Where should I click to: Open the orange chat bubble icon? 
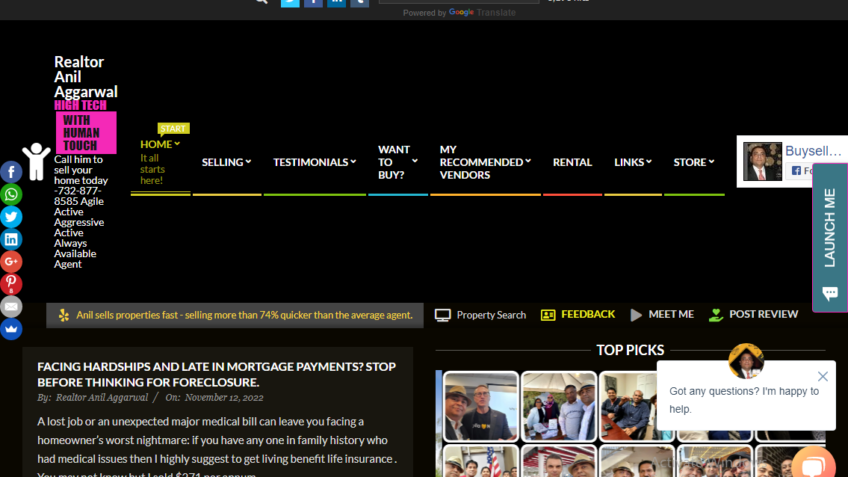pyautogui.click(x=812, y=465)
